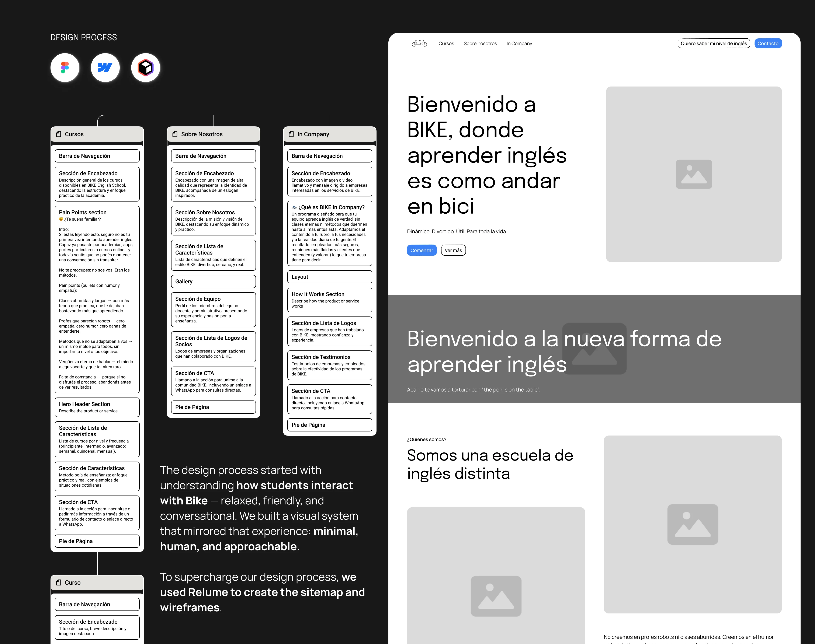This screenshot has width=815, height=644.
Task: Open the Sobre nosotros nav item
Action: click(x=480, y=43)
